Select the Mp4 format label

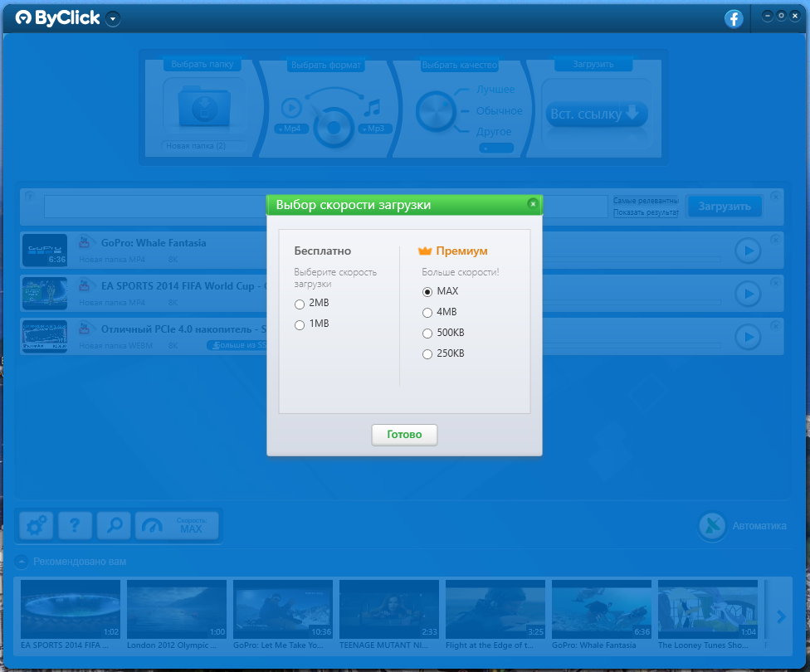pyautogui.click(x=290, y=129)
